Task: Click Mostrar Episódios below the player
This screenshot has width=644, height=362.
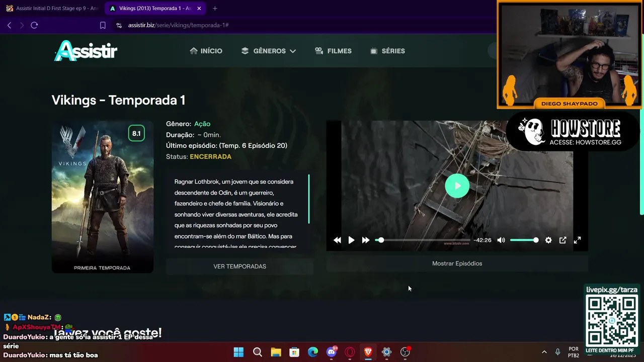Action: pos(457,263)
